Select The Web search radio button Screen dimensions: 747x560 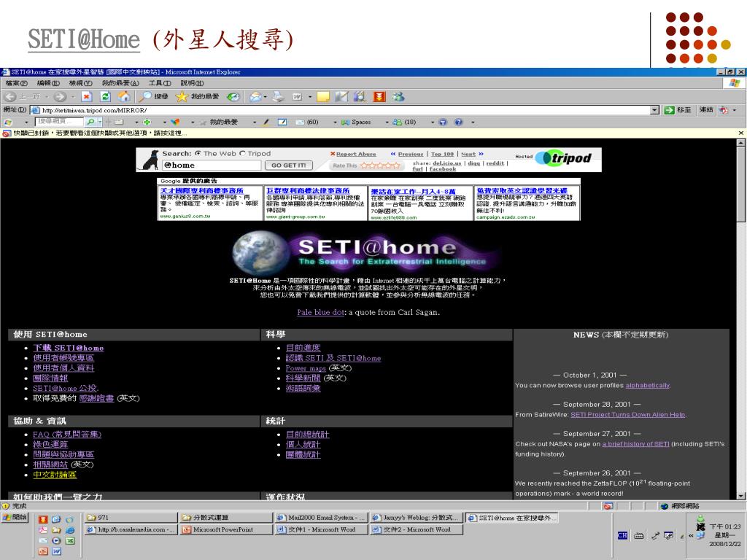click(198, 153)
